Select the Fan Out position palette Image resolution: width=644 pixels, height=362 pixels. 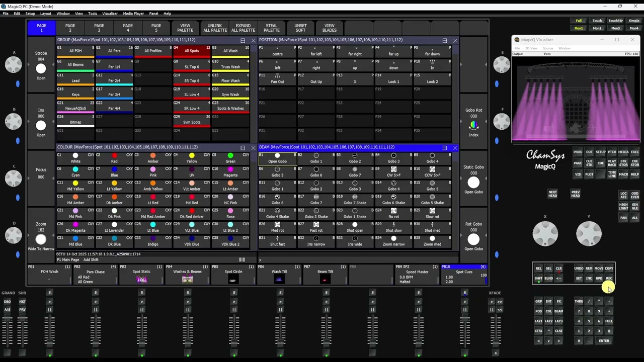pyautogui.click(x=277, y=78)
